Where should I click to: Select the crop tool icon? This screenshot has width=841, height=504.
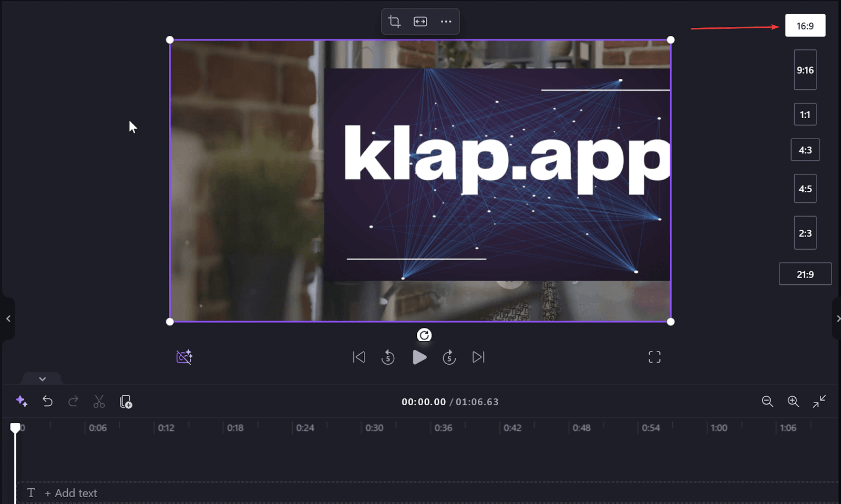click(394, 22)
